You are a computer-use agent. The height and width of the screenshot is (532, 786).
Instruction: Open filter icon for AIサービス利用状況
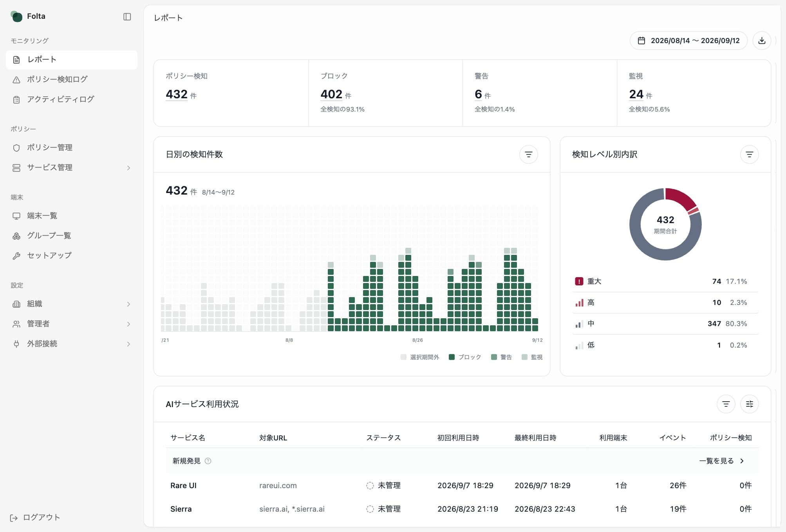coord(726,404)
